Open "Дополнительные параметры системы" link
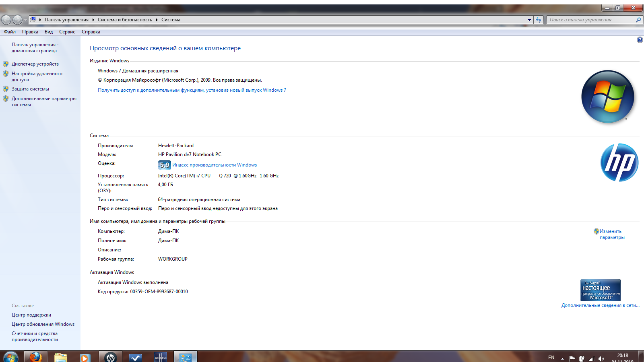The width and height of the screenshot is (644, 362). pos(44,101)
